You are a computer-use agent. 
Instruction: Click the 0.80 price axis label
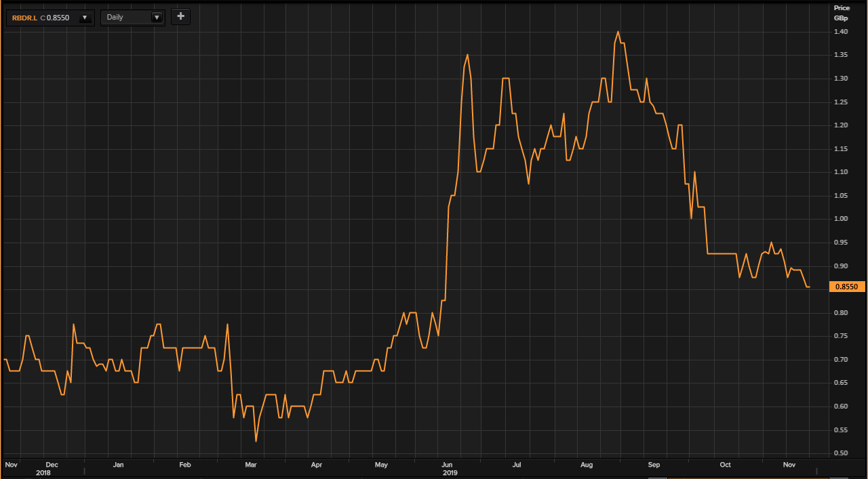pos(842,313)
